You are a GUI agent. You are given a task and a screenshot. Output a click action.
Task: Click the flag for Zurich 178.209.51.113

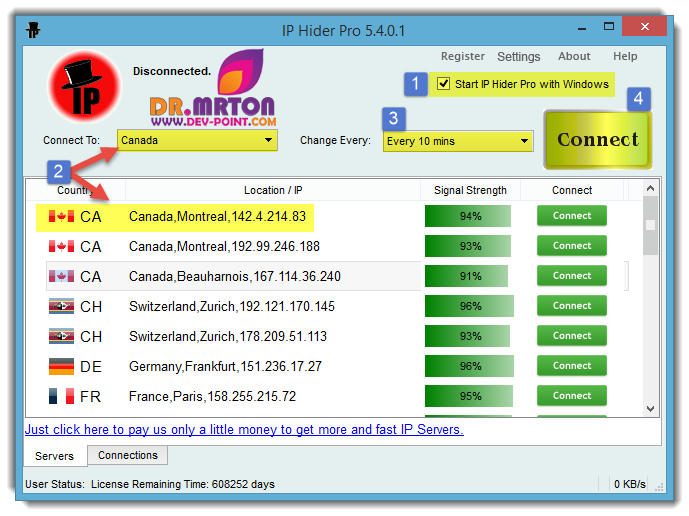pos(61,336)
